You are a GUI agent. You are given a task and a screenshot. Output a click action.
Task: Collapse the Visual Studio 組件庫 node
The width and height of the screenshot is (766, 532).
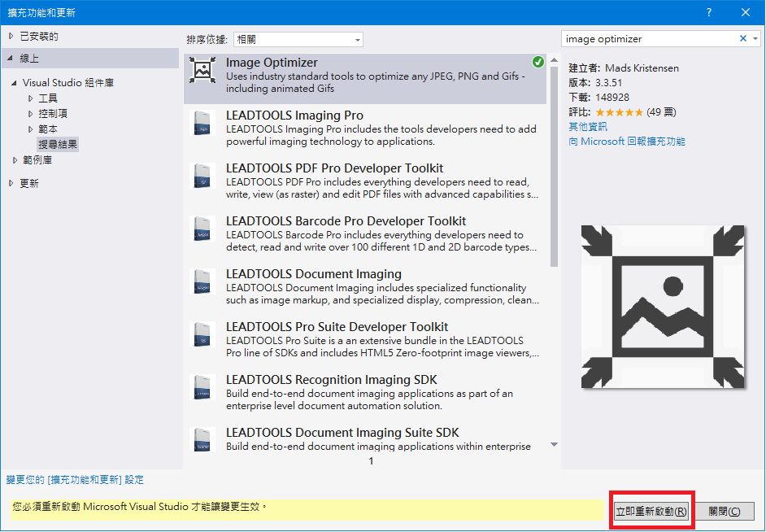(14, 83)
